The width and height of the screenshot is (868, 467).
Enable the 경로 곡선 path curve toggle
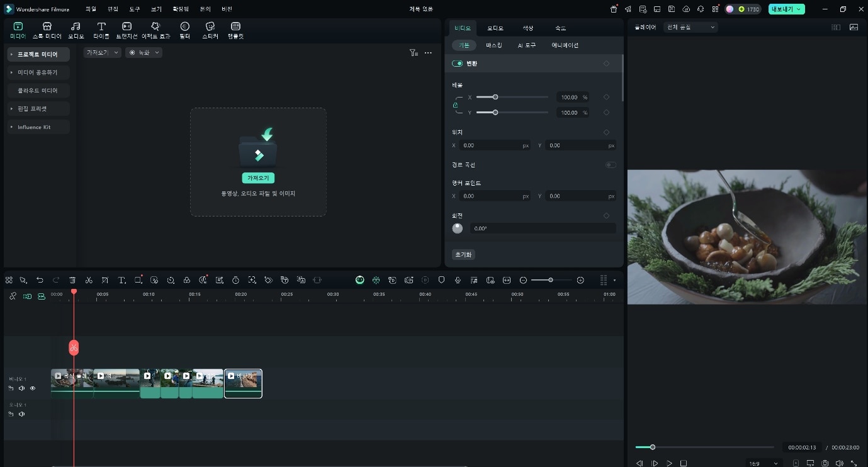[x=610, y=165]
